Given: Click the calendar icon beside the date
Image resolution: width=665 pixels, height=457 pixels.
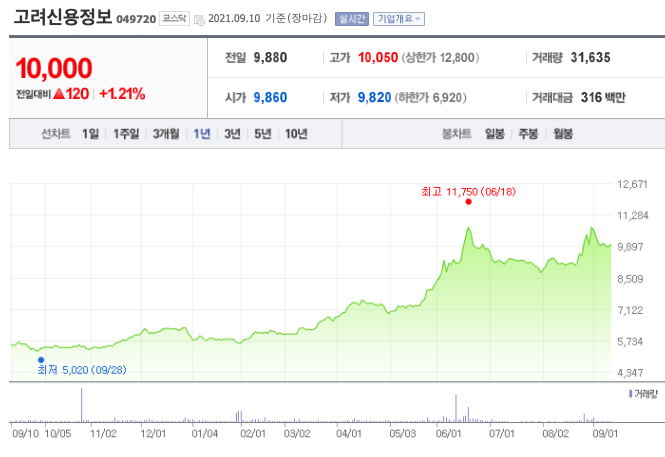Looking at the screenshot, I should click(x=199, y=20).
